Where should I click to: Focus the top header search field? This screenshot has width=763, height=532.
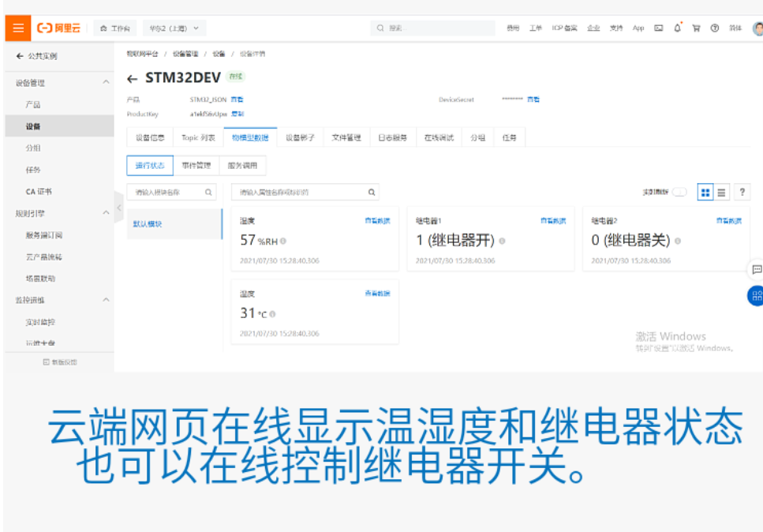433,28
